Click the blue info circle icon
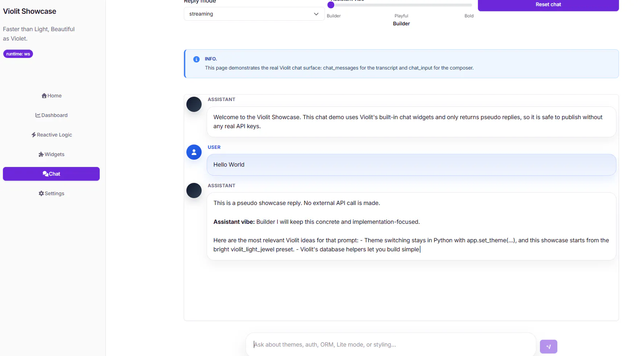 [197, 59]
